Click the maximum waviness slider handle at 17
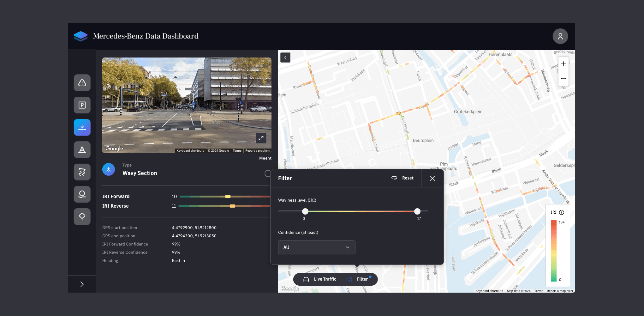Screen dimensions: 644x316 pyautogui.click(x=417, y=211)
